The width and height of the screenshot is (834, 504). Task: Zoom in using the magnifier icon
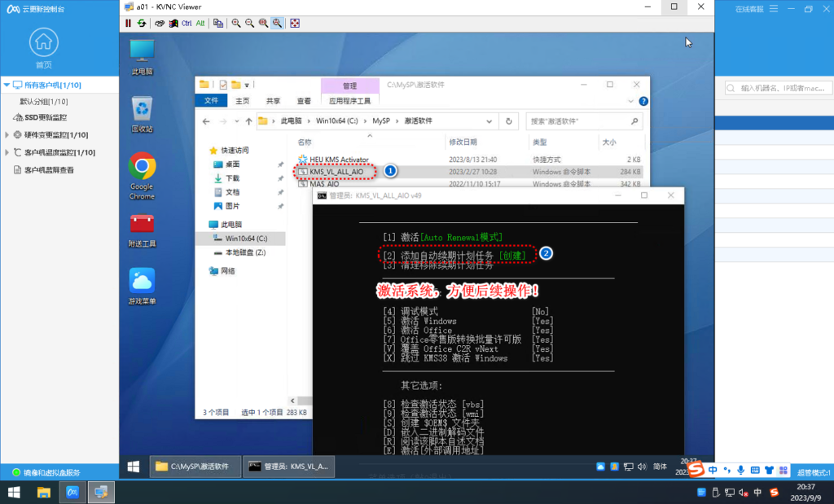click(236, 23)
